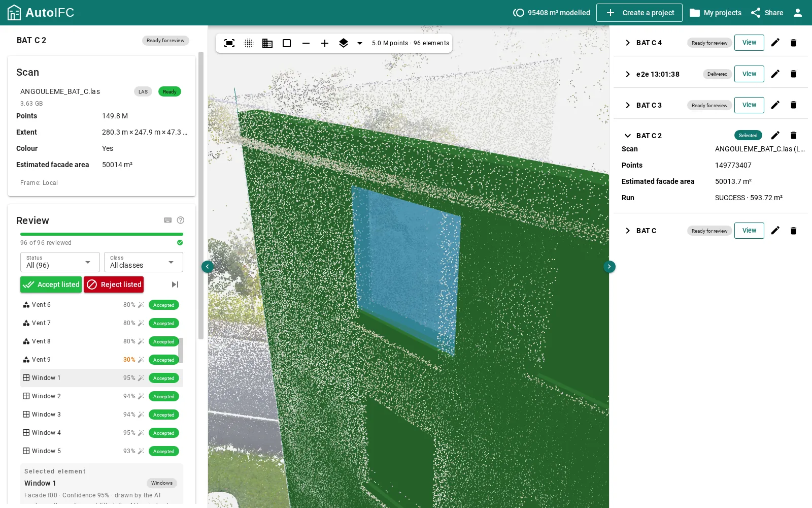This screenshot has height=508, width=812.
Task: Expand the BAT C 3 project row
Action: pyautogui.click(x=628, y=105)
